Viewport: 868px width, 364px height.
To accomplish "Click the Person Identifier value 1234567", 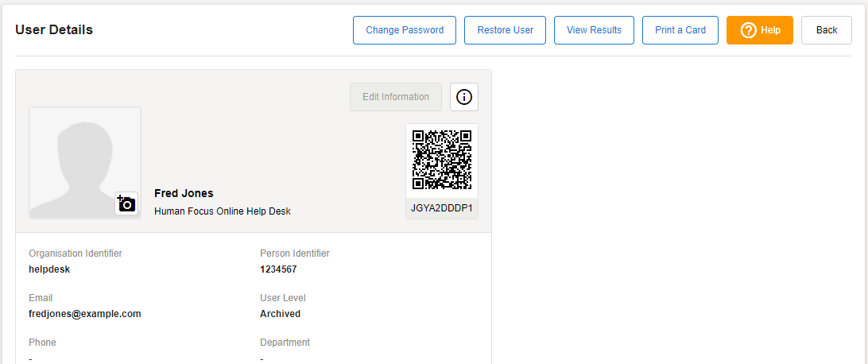I will pyautogui.click(x=278, y=269).
